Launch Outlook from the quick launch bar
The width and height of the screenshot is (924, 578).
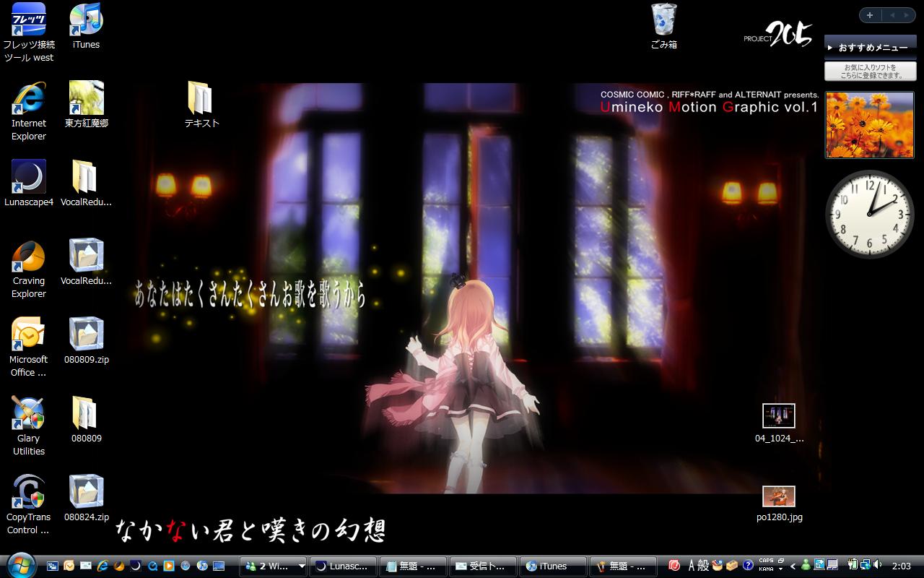coord(69,566)
